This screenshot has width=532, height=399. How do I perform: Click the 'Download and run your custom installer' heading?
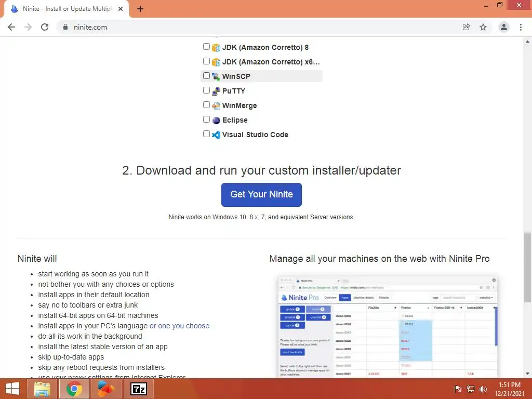coord(261,170)
